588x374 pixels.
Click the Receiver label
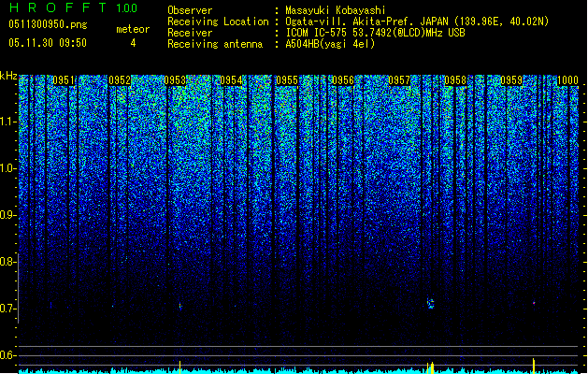(x=190, y=33)
